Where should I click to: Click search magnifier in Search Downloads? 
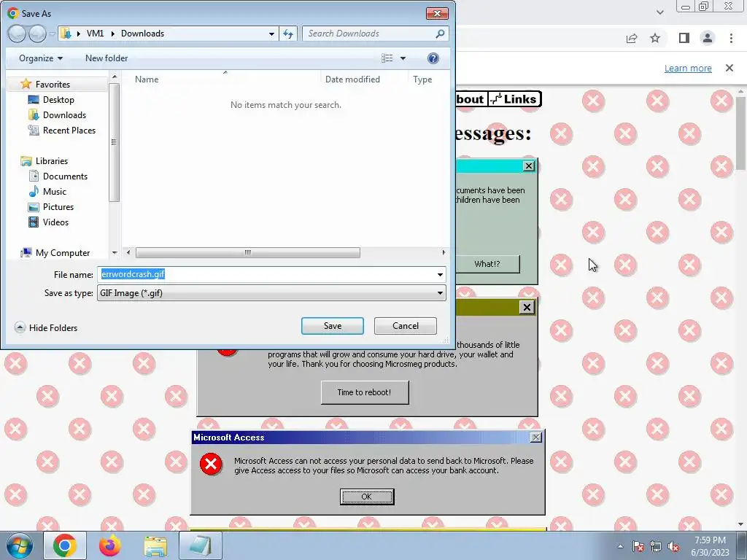pyautogui.click(x=440, y=34)
